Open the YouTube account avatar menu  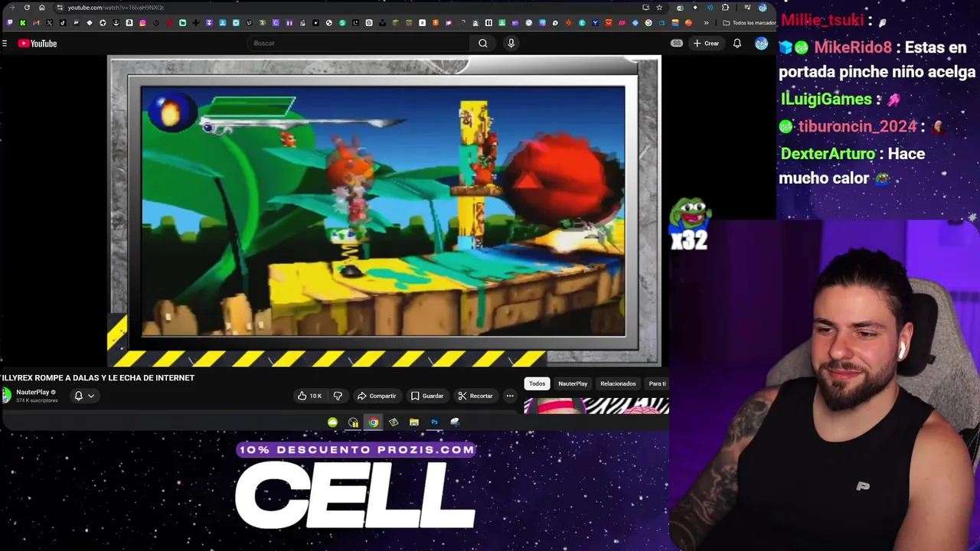(761, 44)
